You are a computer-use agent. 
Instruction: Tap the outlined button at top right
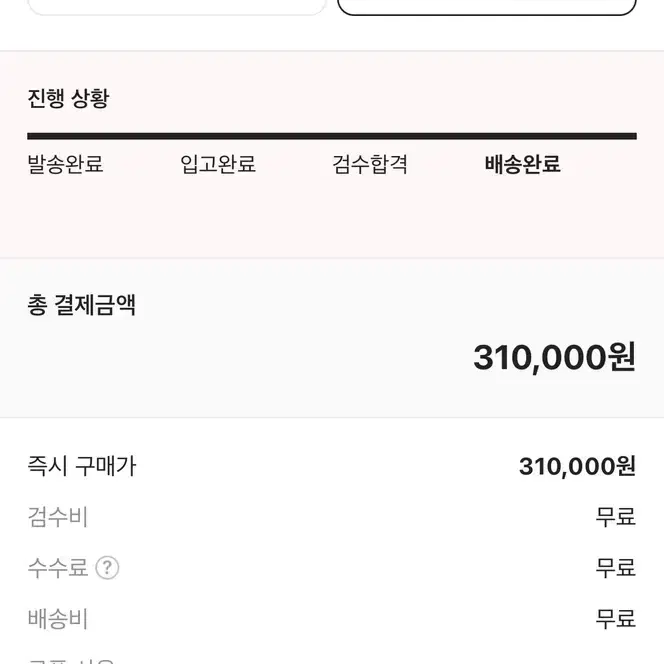pos(487,7)
